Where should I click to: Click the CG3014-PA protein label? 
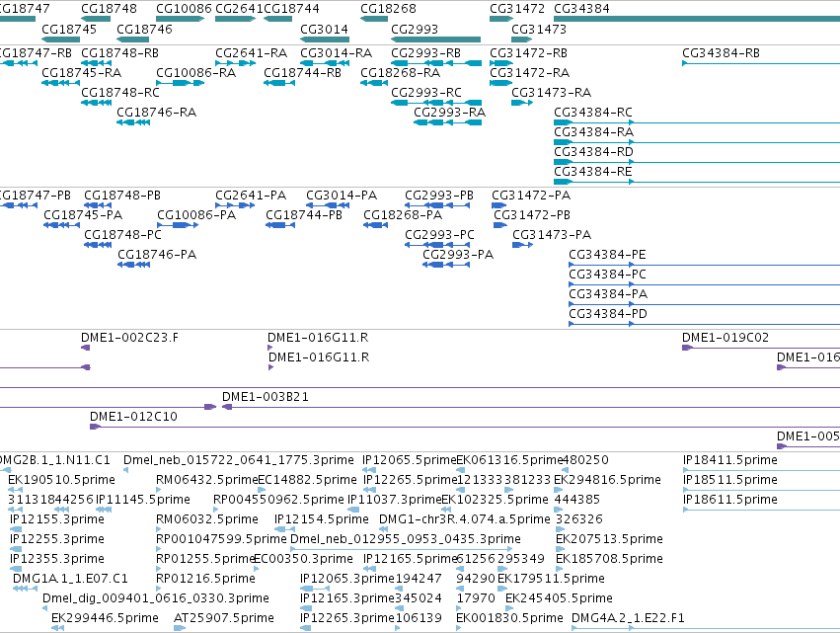342,196
